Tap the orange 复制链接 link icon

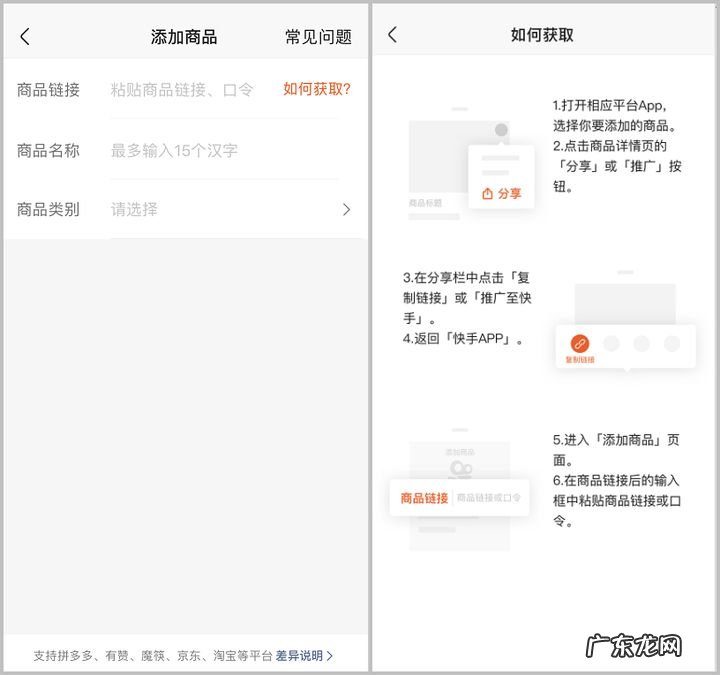click(x=579, y=343)
